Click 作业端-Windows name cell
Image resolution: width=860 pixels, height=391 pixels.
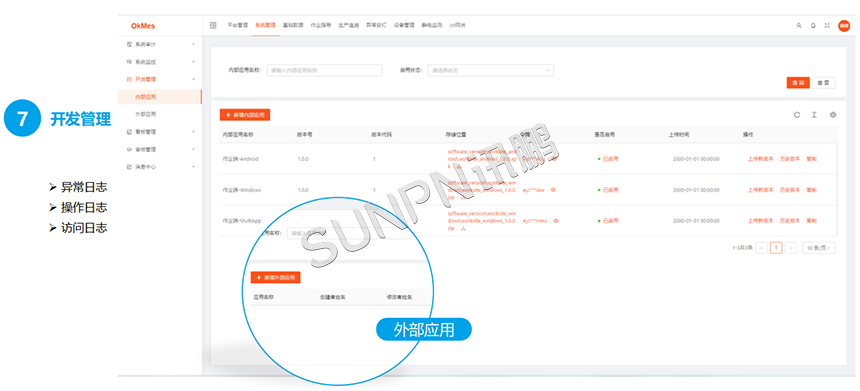242,190
